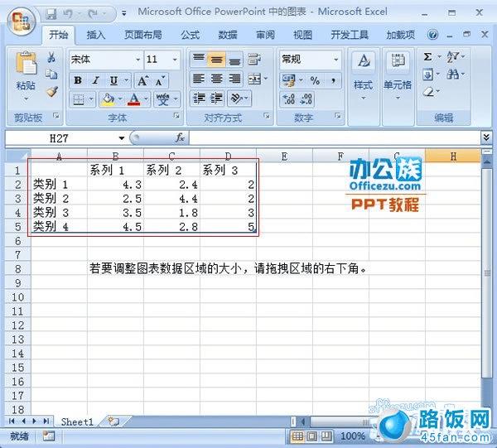
Task: Increase decimal places
Action: click(x=288, y=99)
